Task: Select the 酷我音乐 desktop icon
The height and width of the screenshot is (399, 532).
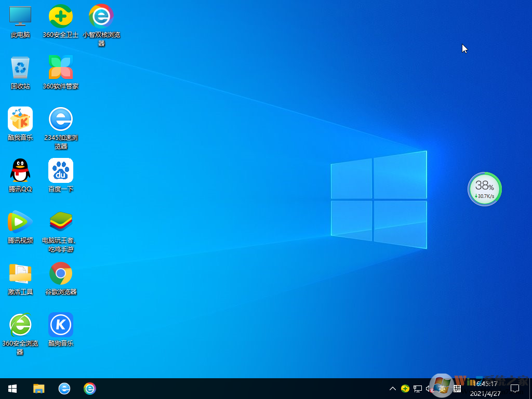Action: click(x=20, y=119)
